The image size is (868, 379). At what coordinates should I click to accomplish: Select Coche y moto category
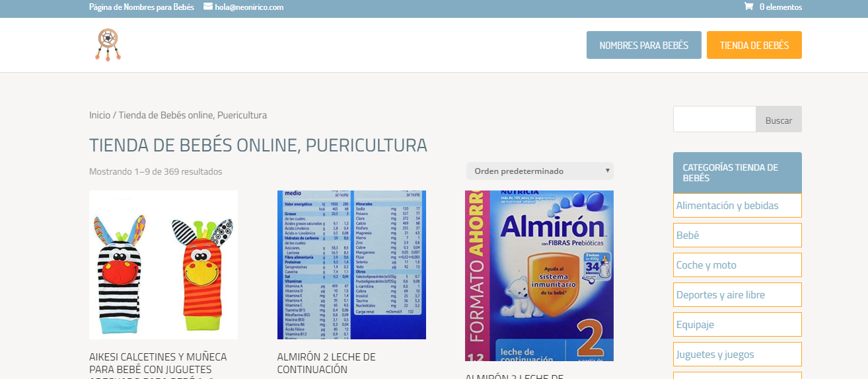(737, 265)
